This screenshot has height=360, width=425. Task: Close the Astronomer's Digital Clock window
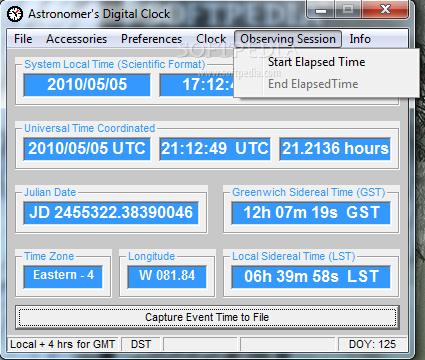[385, 9]
